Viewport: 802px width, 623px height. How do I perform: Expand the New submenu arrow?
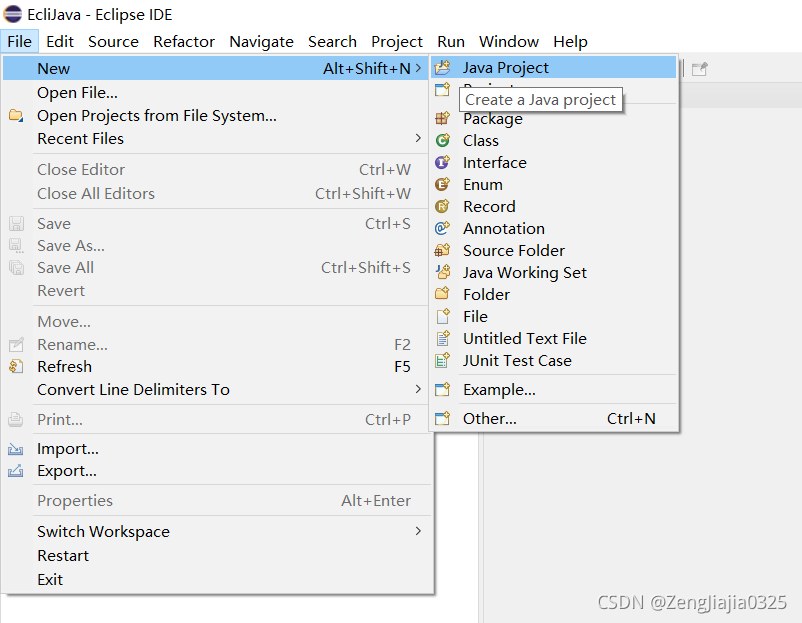pyautogui.click(x=418, y=68)
